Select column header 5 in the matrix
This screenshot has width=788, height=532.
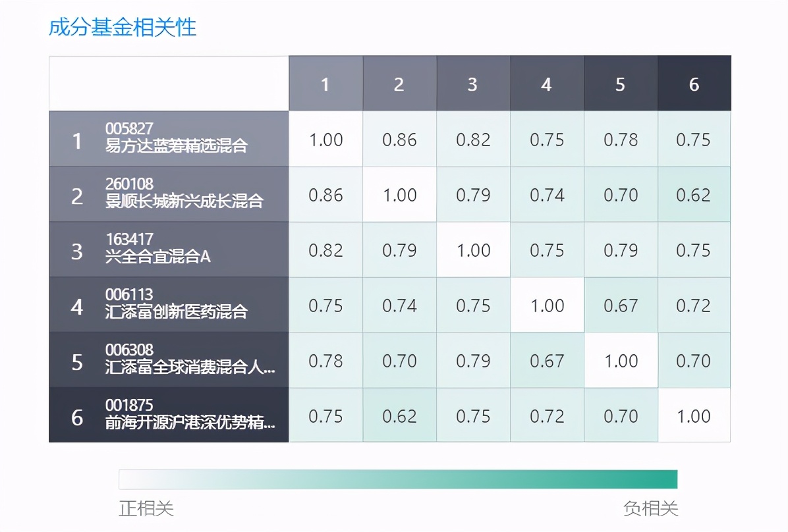pos(621,84)
